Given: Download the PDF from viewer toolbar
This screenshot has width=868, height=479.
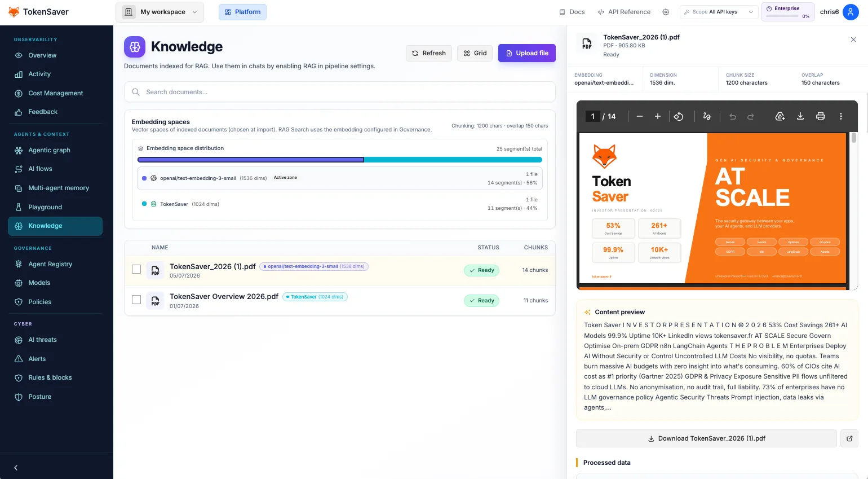Looking at the screenshot, I should (x=800, y=116).
